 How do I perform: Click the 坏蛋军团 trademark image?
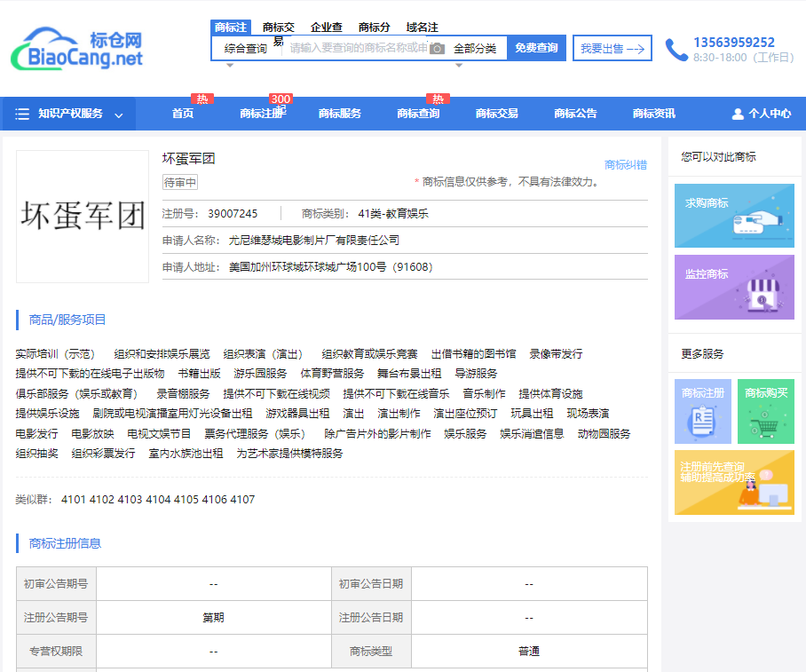point(83,217)
